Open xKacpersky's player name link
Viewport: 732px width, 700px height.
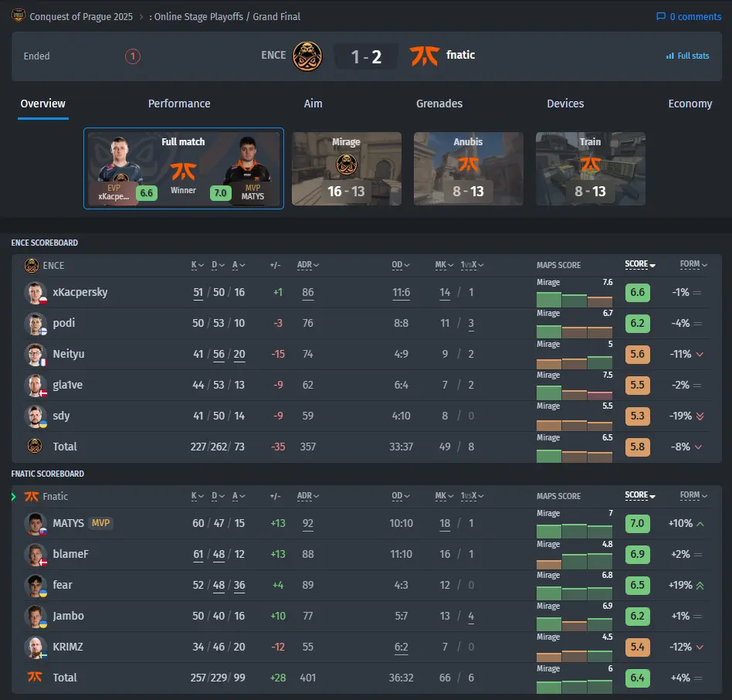(80, 292)
